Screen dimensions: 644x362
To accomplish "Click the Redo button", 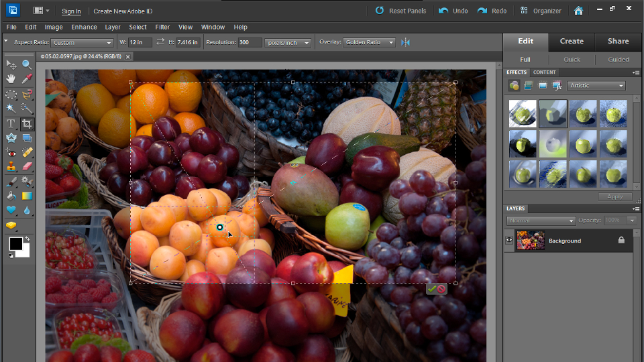I will (x=492, y=11).
